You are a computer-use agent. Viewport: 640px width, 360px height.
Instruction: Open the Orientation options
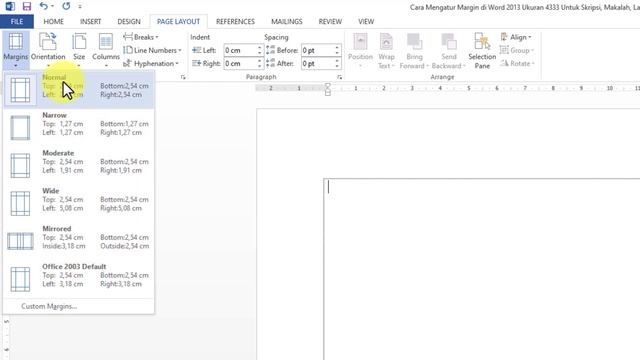(x=48, y=50)
